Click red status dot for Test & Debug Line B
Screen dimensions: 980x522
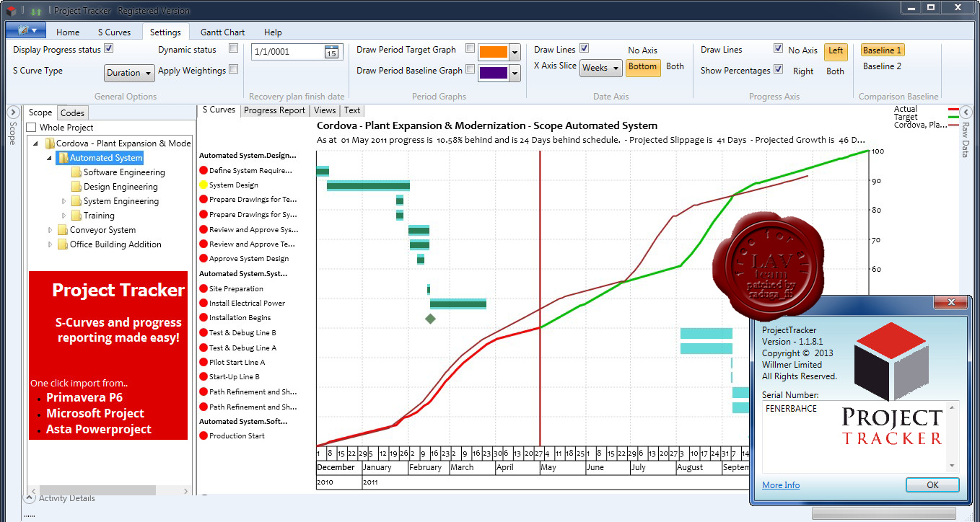tap(204, 333)
